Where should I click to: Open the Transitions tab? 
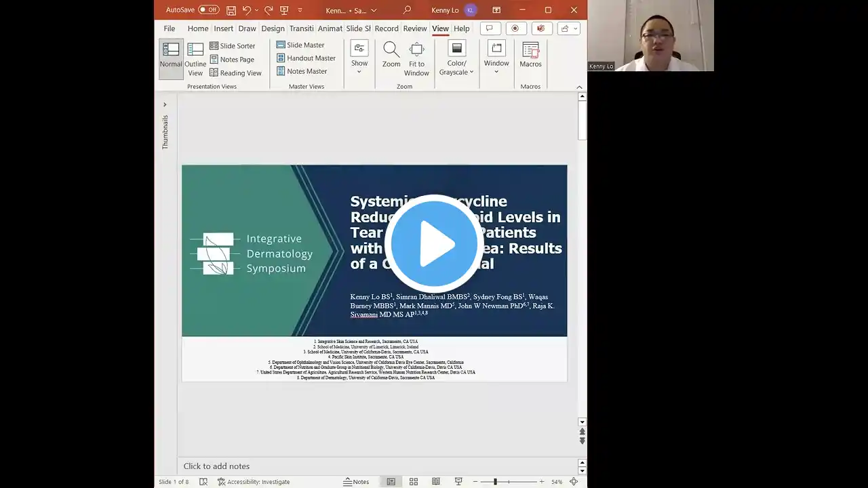(x=302, y=28)
